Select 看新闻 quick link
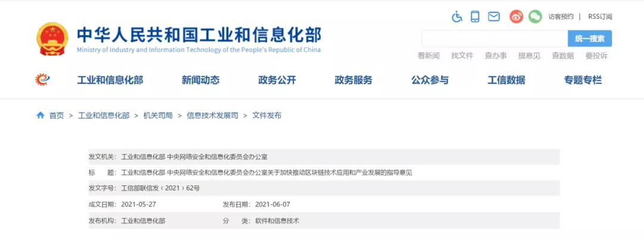The image size is (644, 240). [428, 56]
